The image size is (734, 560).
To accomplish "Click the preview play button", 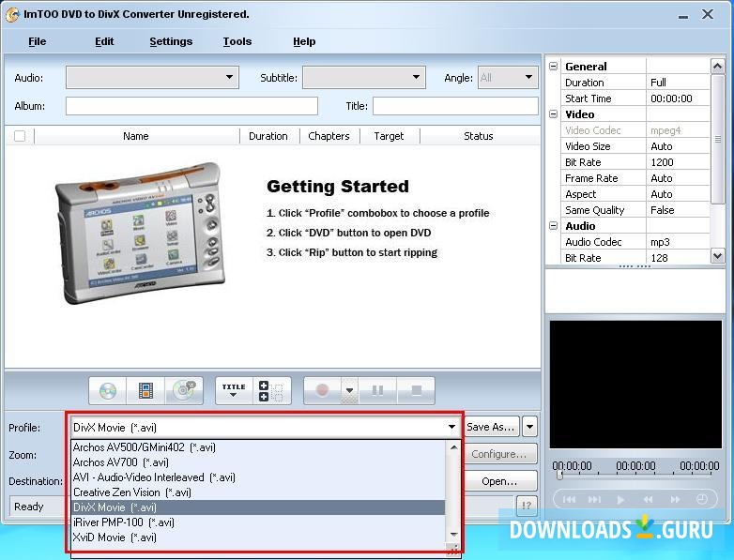I will (620, 500).
